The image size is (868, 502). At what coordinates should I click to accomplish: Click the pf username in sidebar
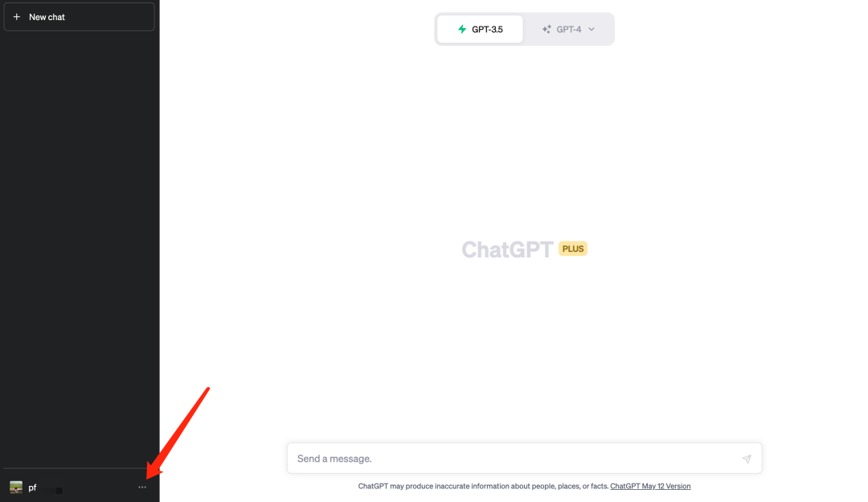tap(32, 488)
